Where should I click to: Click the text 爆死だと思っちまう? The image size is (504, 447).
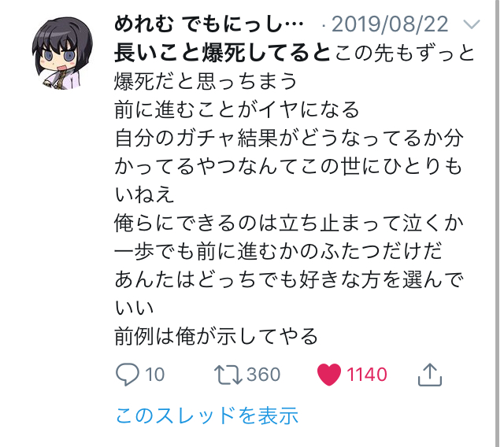pos(206,81)
